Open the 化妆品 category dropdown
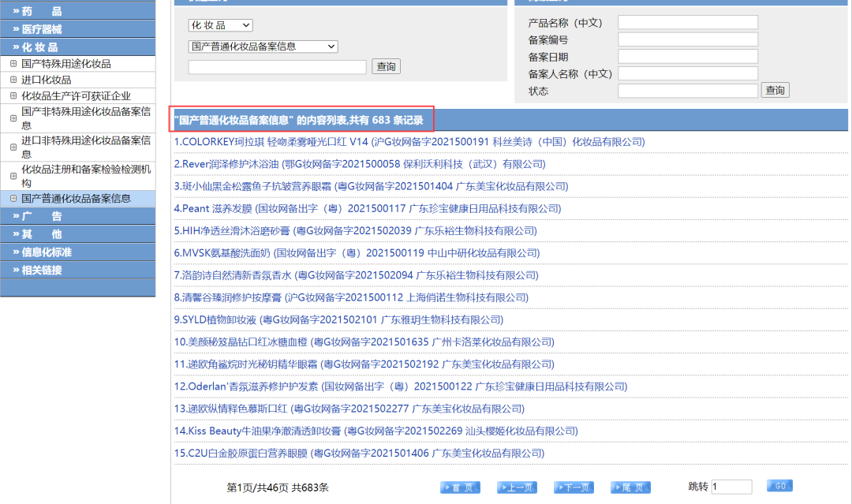 tap(220, 26)
